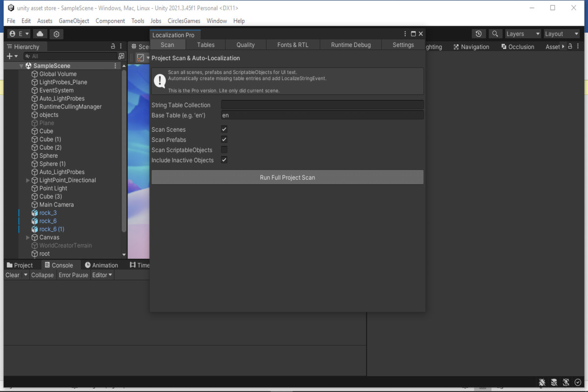The image size is (588, 392).
Task: Click the Console Clear button
Action: pyautogui.click(x=12, y=275)
